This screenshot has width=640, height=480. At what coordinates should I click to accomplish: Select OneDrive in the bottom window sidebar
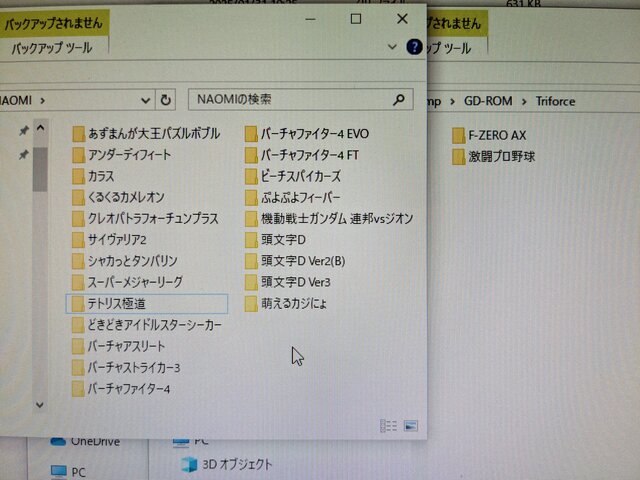pos(85,441)
